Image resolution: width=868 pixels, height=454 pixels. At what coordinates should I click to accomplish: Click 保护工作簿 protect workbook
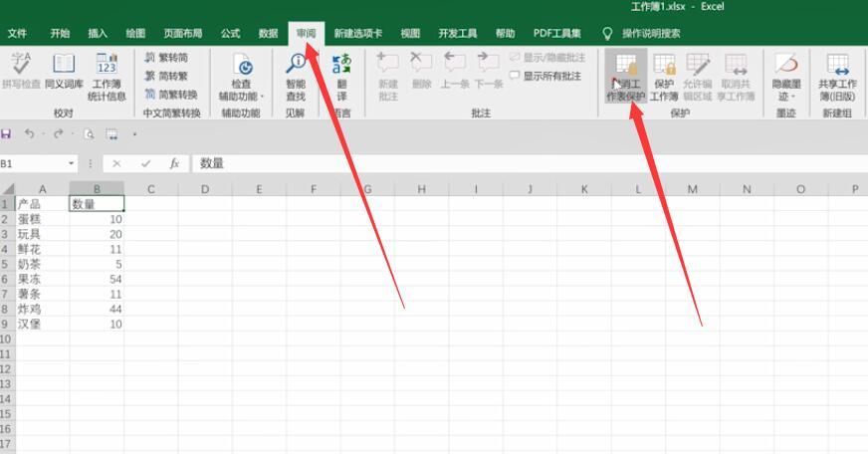coord(664,77)
